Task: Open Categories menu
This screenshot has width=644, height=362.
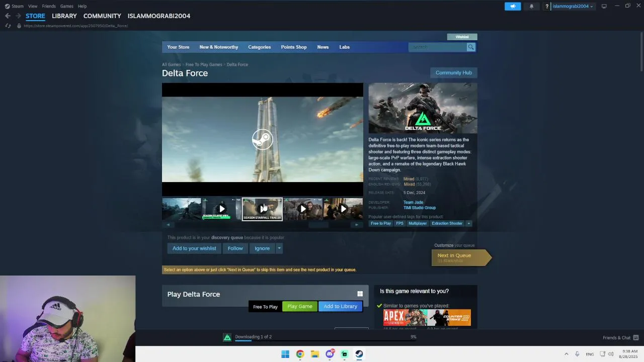Action: coord(259,47)
